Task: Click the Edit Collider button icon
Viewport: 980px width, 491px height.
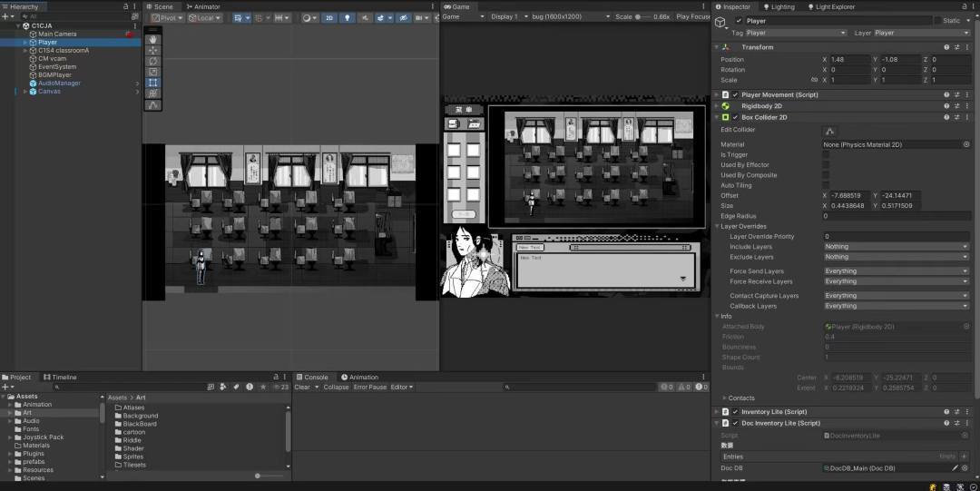Action: (x=829, y=131)
